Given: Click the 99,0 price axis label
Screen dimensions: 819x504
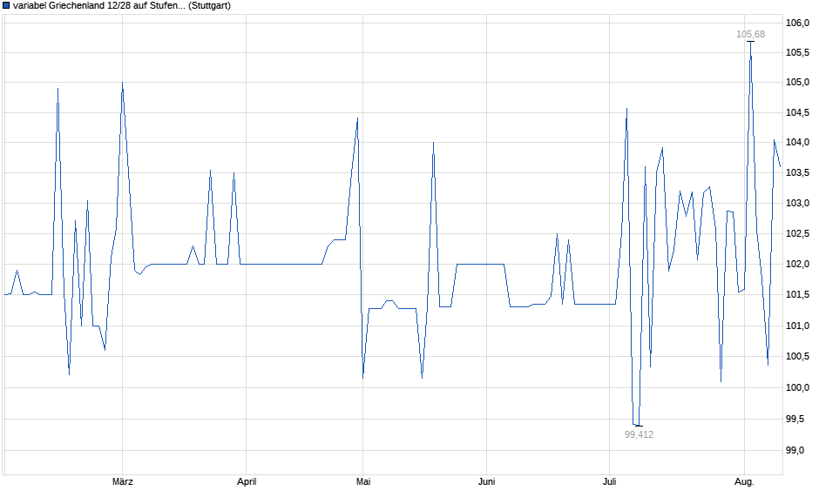Looking at the screenshot, I should click(x=795, y=451).
